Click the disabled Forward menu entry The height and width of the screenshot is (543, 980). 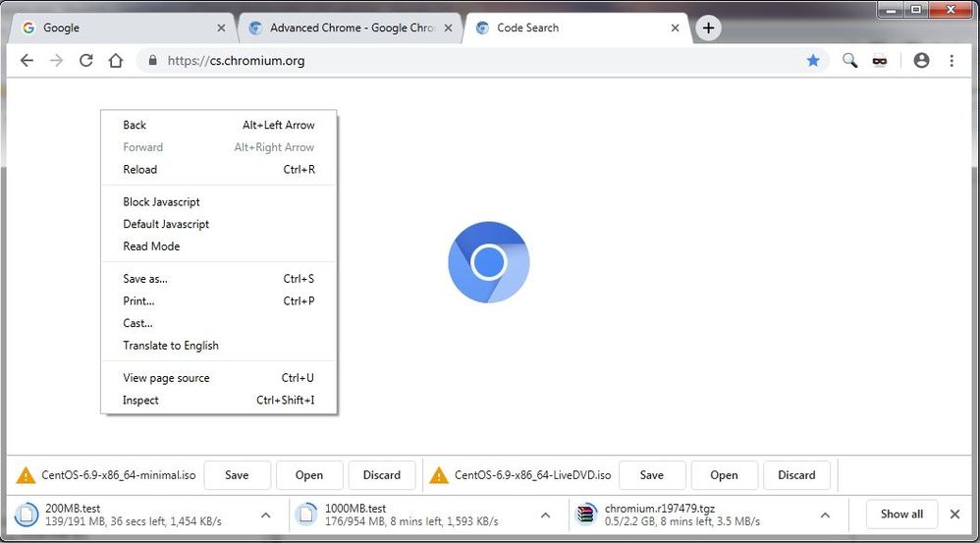[219, 147]
